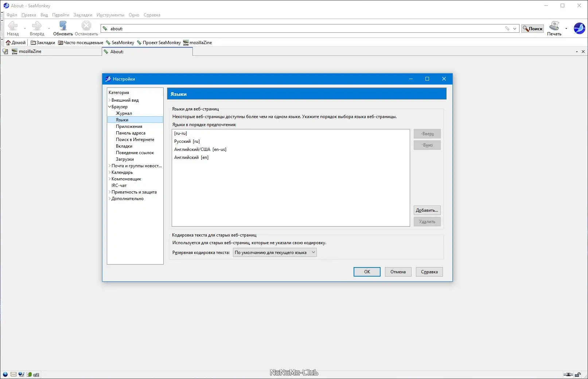Select Журнал in the category tree
588x379 pixels.
124,113
